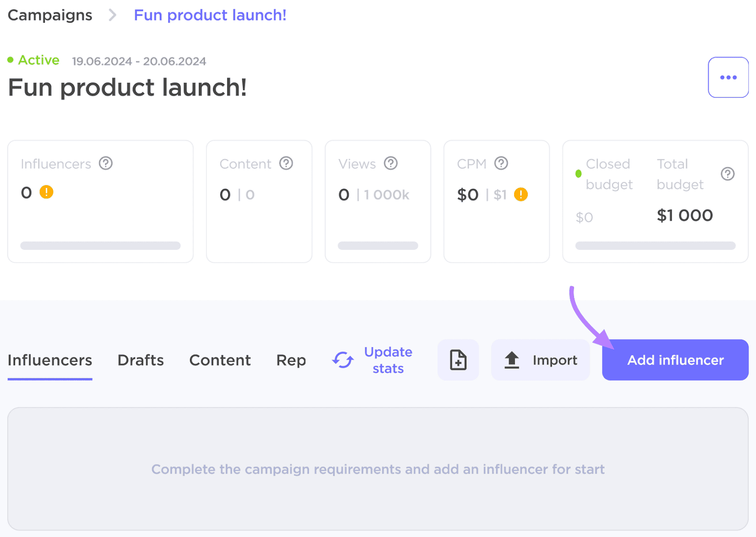
Task: Click the Import upload icon
Action: [512, 360]
